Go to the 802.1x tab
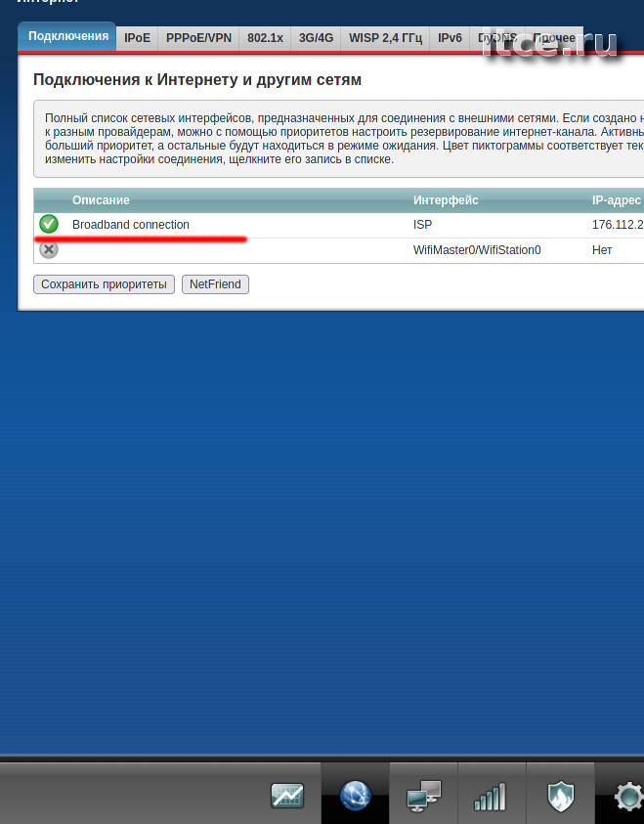The width and height of the screenshot is (644, 824). 266,38
